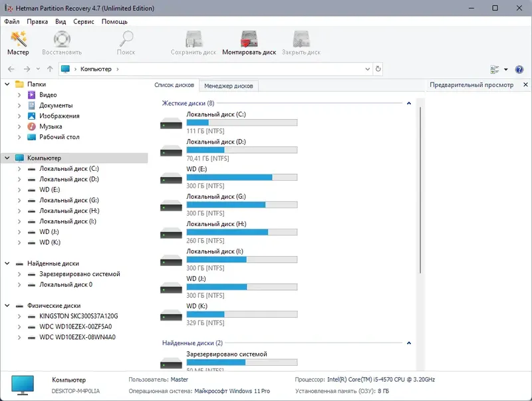
Task: Click the 329 ГБ [NTFS] size label
Action: (205, 323)
